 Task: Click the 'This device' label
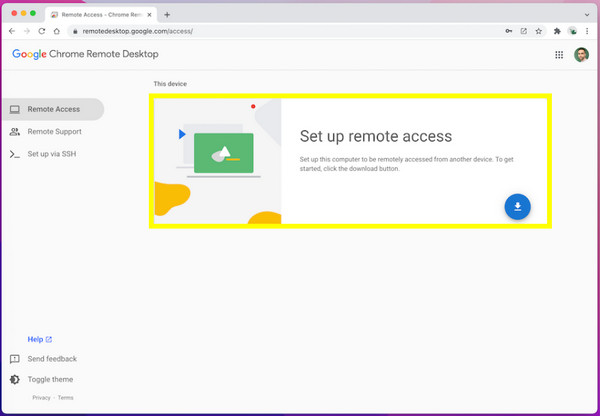tap(170, 84)
